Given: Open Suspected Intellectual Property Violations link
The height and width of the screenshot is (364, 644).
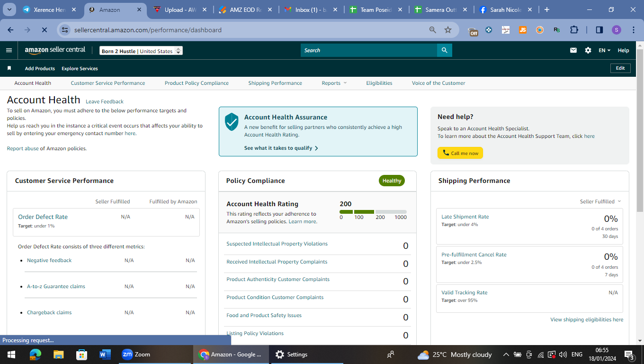Looking at the screenshot, I should [277, 244].
